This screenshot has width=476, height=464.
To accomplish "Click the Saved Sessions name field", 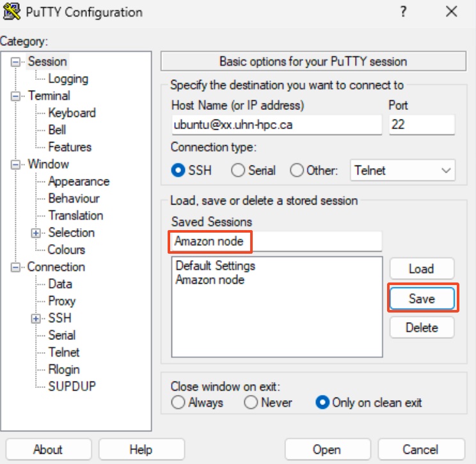I will click(x=276, y=242).
